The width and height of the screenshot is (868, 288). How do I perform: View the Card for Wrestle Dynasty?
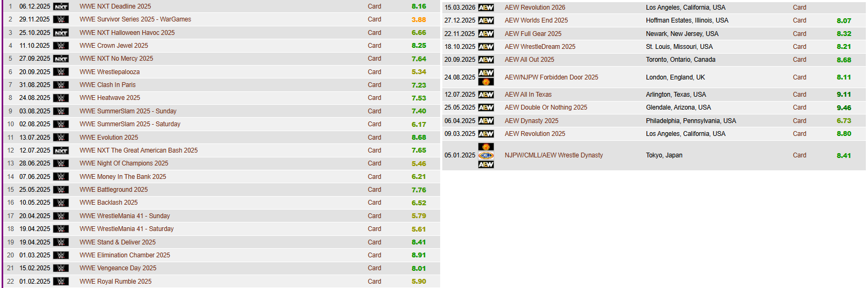pyautogui.click(x=800, y=155)
